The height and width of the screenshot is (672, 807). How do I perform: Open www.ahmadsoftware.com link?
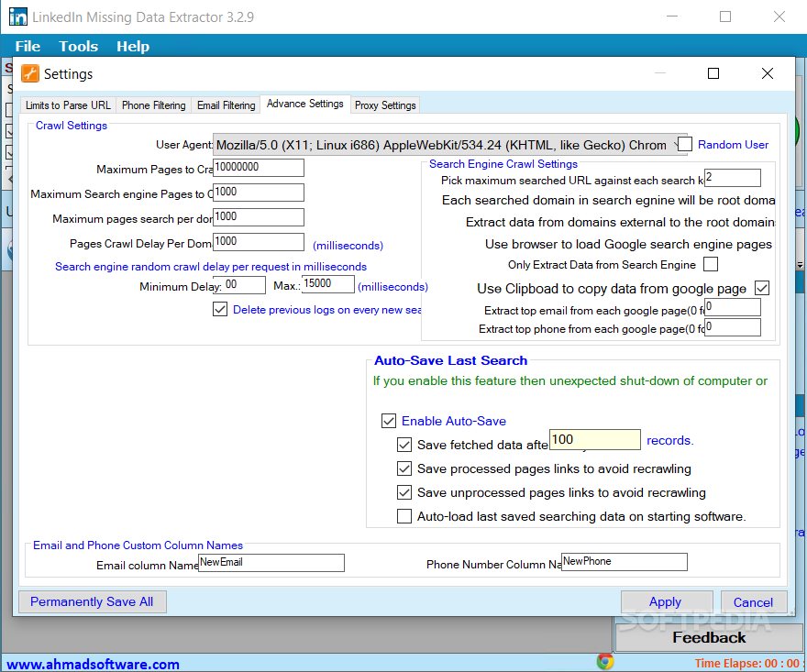click(94, 664)
